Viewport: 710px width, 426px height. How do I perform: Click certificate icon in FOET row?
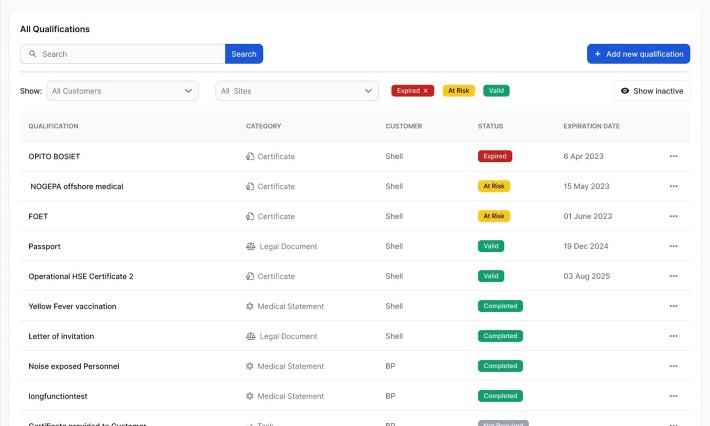coord(249,216)
